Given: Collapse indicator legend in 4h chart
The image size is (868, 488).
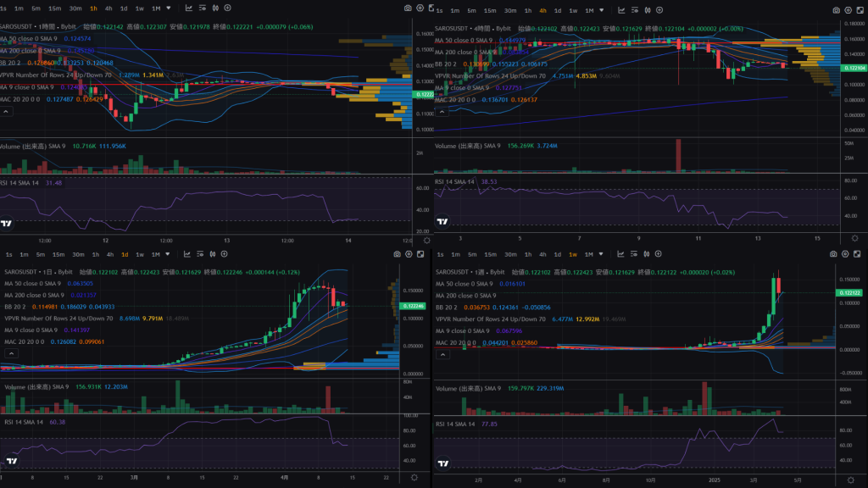Looking at the screenshot, I should 442,113.
